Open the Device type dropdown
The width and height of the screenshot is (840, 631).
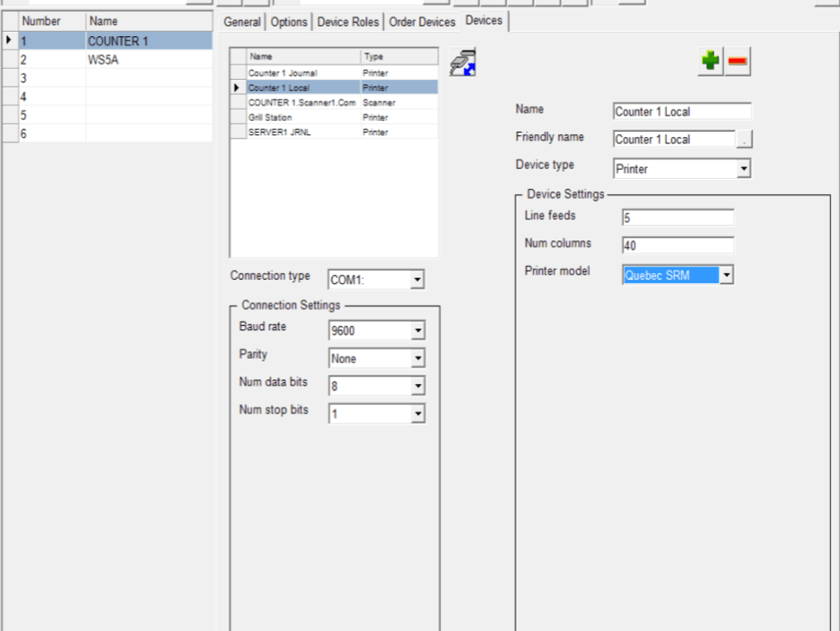click(x=743, y=168)
